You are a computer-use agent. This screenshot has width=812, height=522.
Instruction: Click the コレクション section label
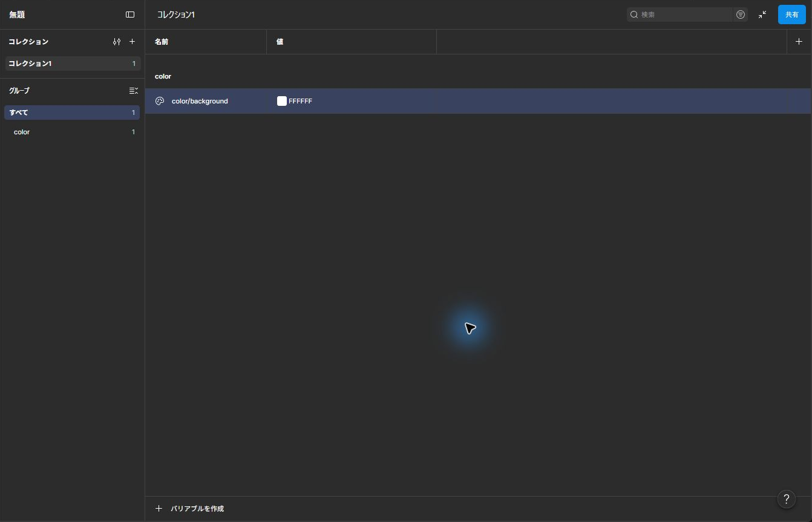(28, 42)
